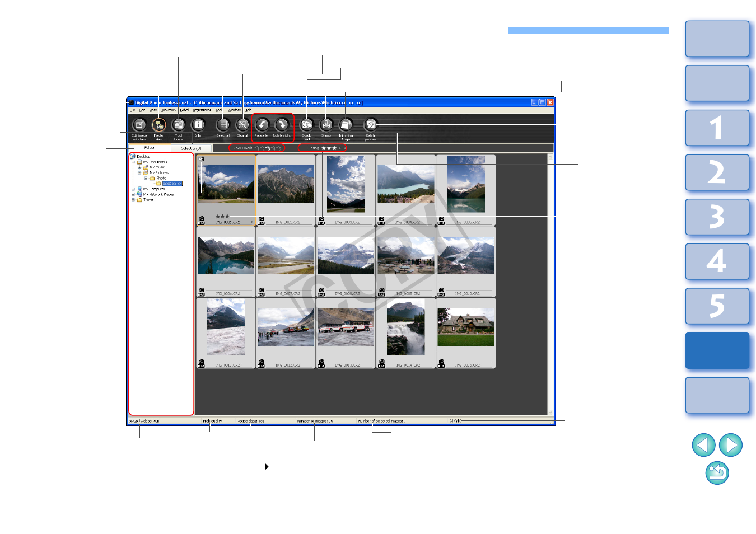Set rating to four stars
This screenshot has width=756, height=534.
(340, 148)
